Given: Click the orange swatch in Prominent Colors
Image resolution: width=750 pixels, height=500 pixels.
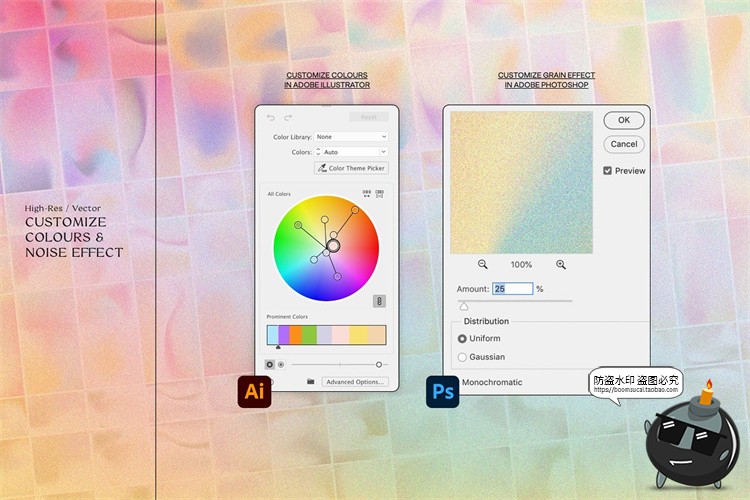Looking at the screenshot, I should [296, 335].
